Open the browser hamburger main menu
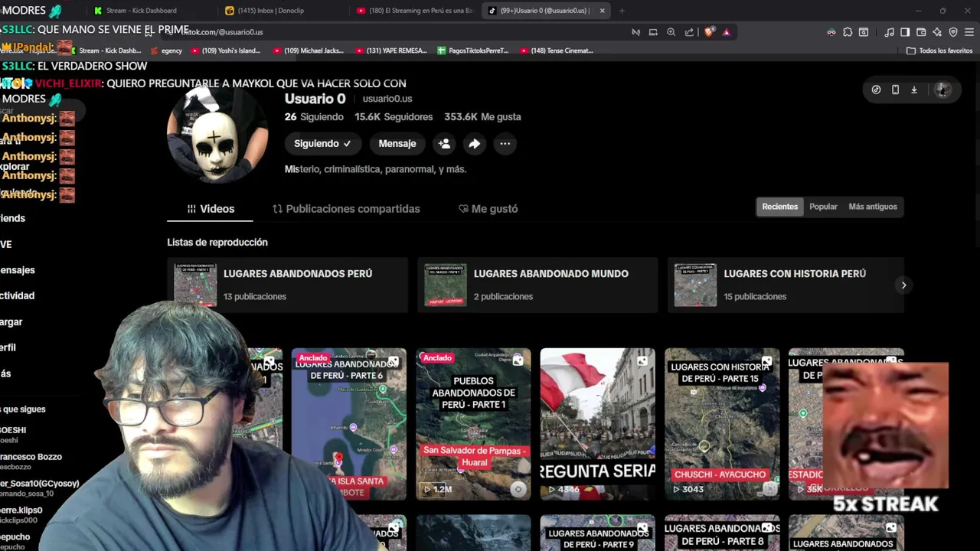This screenshot has height=551, width=980. (969, 32)
